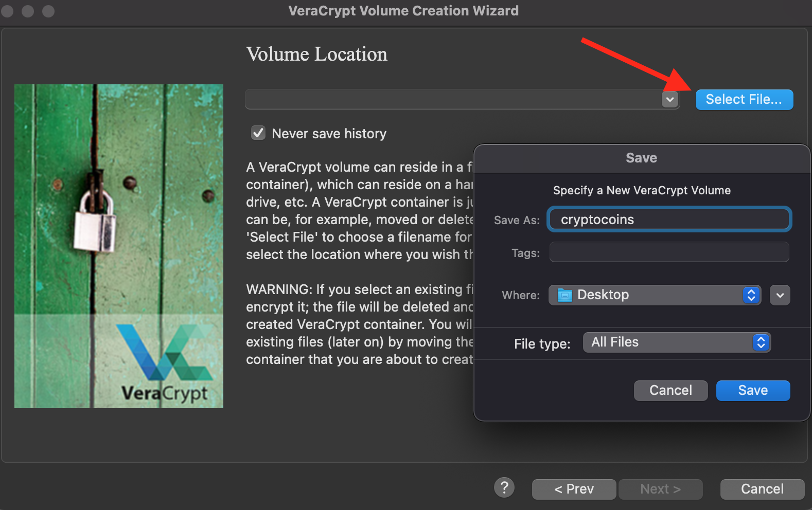This screenshot has width=812, height=510.
Task: Open the volume location history dropdown
Action: 669,99
